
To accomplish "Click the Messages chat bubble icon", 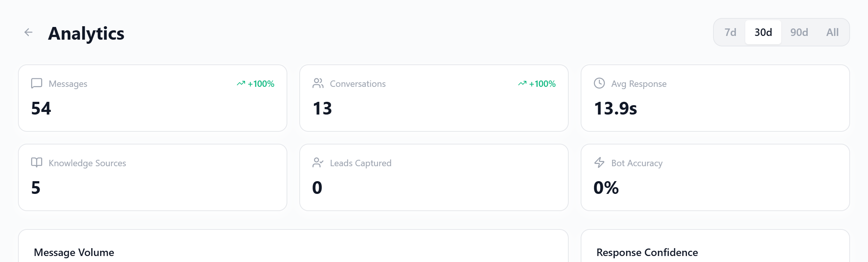I will 37,83.
